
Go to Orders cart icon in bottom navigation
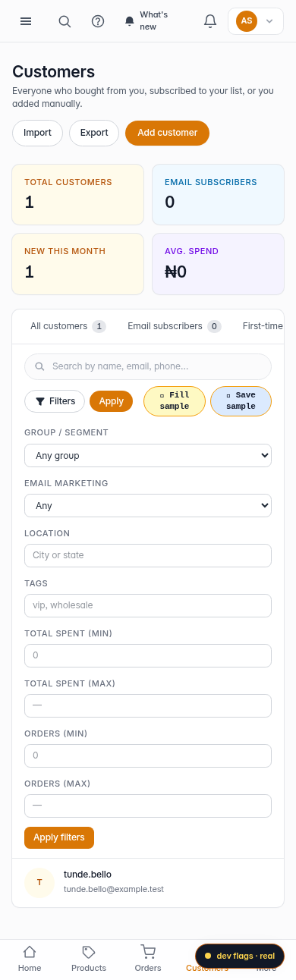(x=148, y=952)
